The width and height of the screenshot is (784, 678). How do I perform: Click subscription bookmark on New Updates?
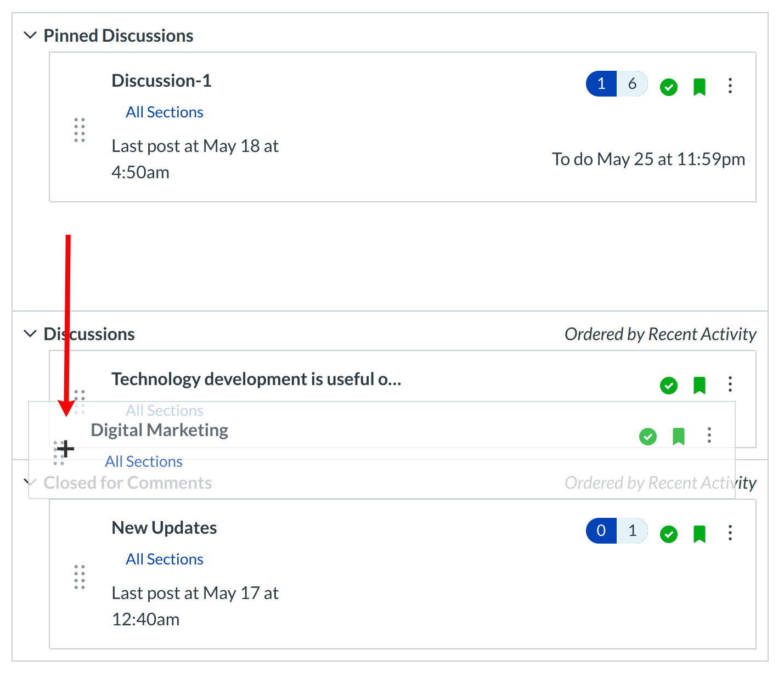coord(699,534)
